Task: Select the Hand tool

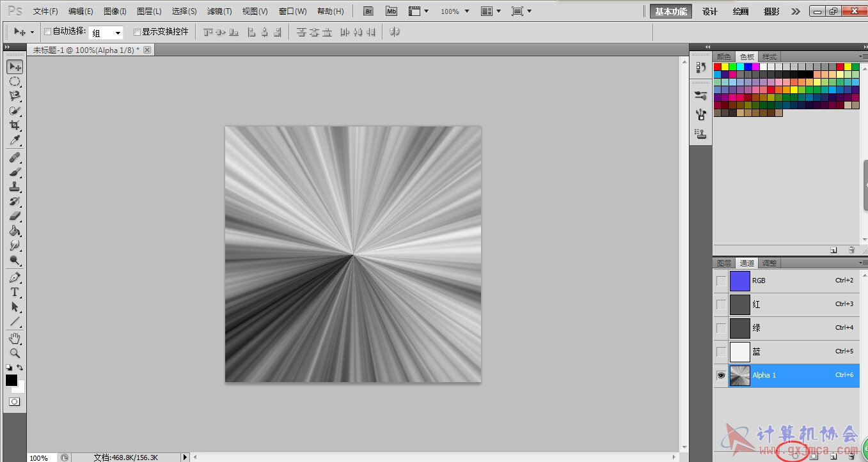Action: point(15,338)
